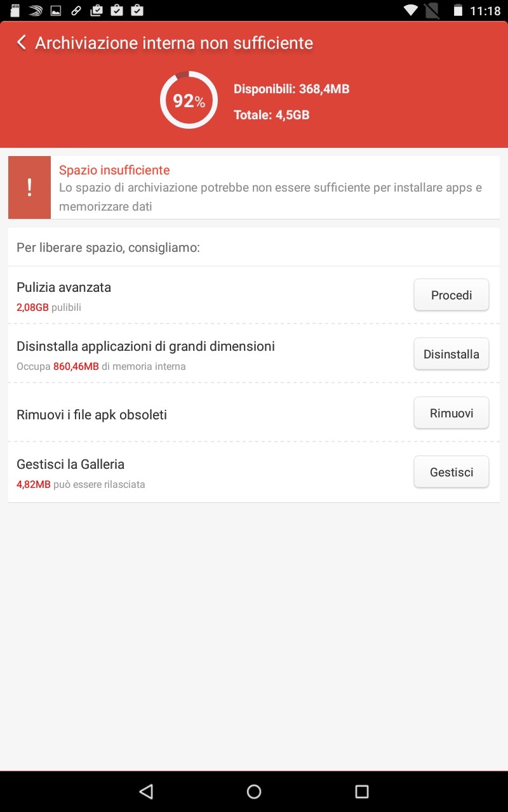Tap the back arrow in header

coord(22,43)
